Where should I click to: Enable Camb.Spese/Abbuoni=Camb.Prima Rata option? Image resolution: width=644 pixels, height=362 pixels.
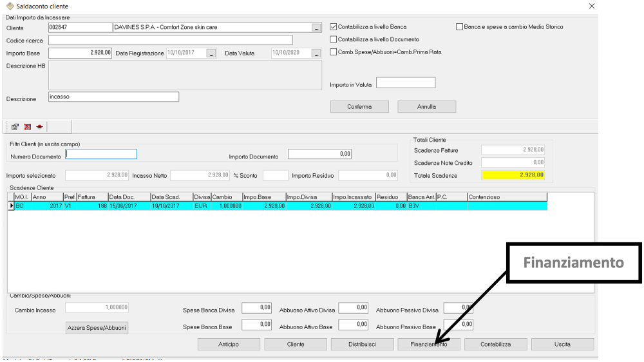click(x=334, y=52)
